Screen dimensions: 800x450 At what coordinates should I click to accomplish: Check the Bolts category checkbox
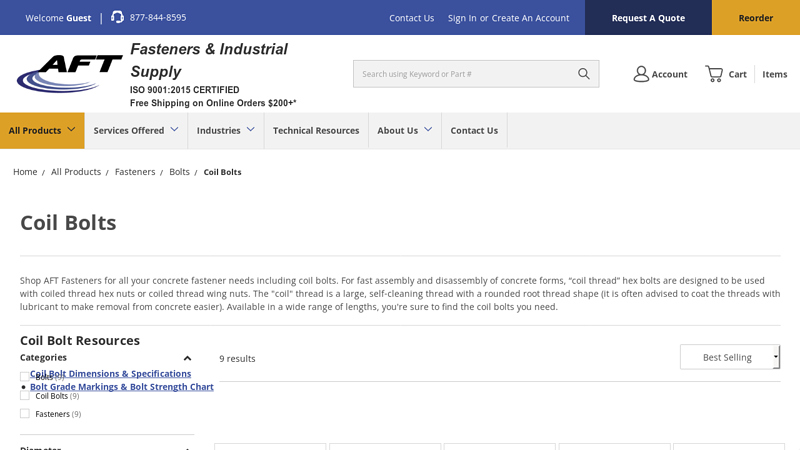25,377
